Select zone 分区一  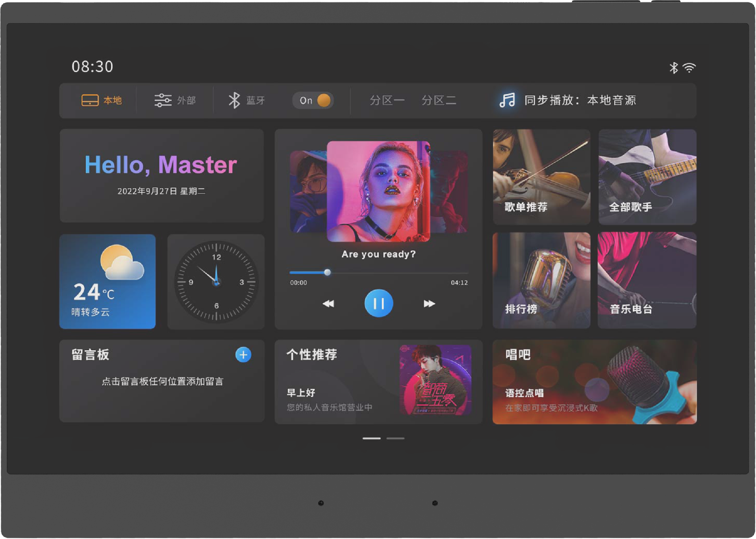[x=387, y=100]
